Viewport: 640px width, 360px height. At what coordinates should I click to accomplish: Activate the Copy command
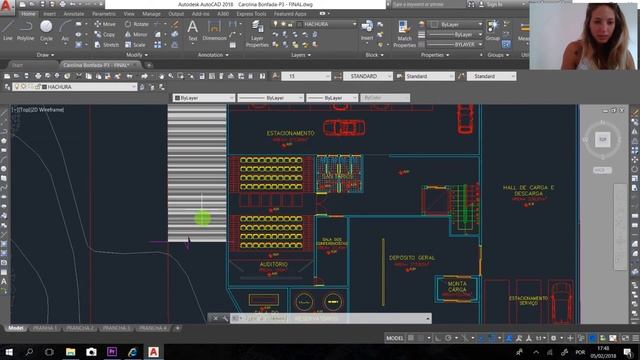tap(104, 34)
